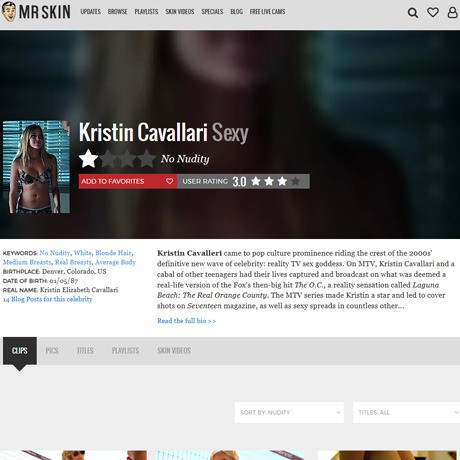This screenshot has height=460, width=460.
Task: Open Free Live Cams link
Action: coord(267,12)
